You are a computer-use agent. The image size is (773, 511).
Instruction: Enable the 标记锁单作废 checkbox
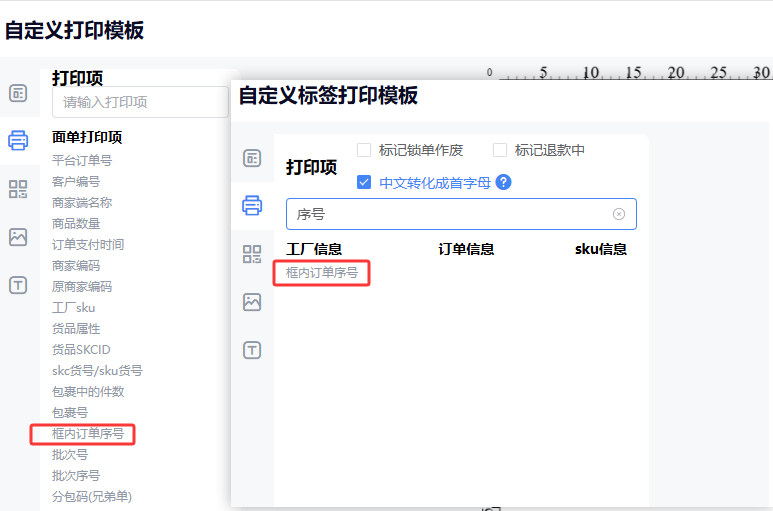click(x=364, y=150)
